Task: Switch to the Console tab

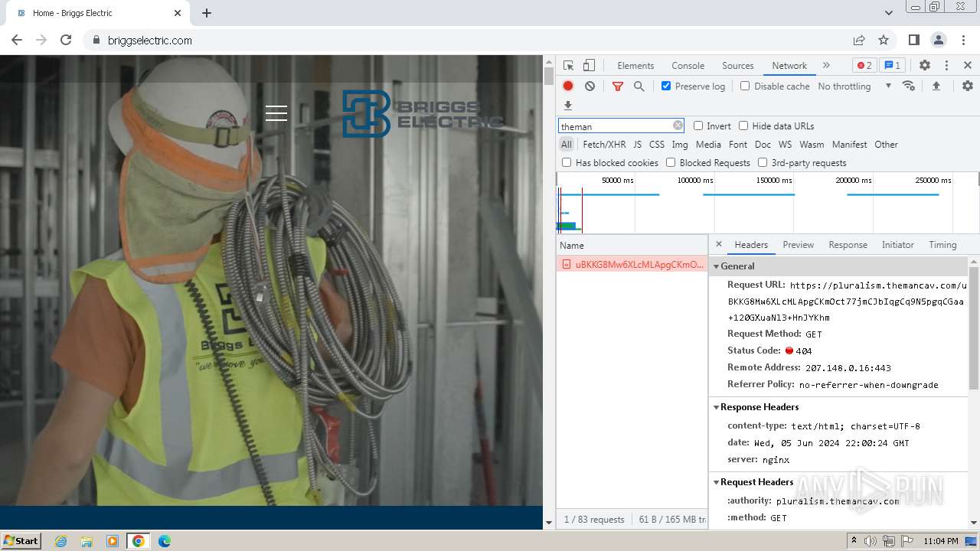Action: (x=688, y=66)
